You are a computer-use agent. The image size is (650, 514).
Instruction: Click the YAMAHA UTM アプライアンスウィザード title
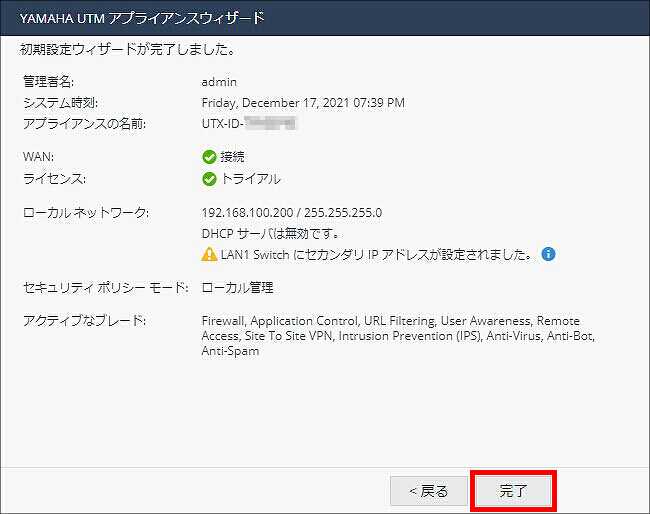142,18
